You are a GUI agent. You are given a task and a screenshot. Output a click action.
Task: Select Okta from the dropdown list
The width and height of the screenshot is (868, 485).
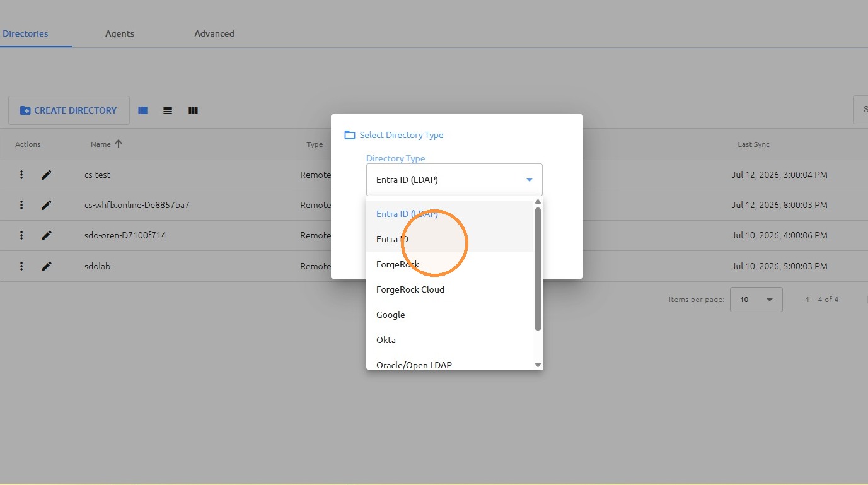point(450,340)
